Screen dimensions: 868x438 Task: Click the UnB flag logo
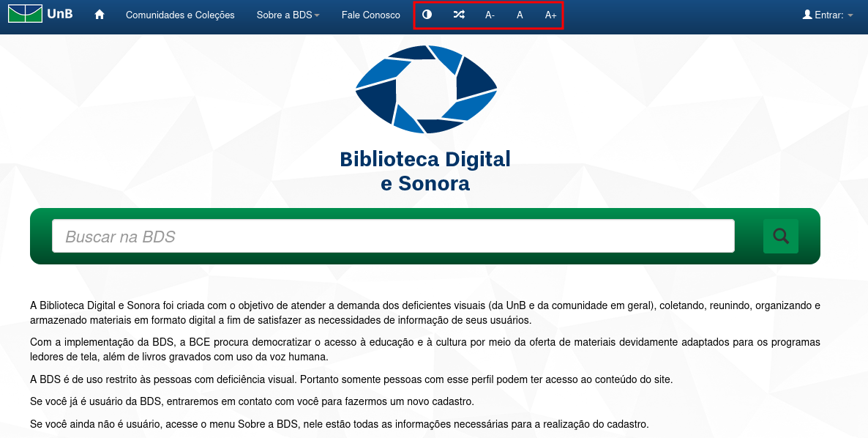26,14
